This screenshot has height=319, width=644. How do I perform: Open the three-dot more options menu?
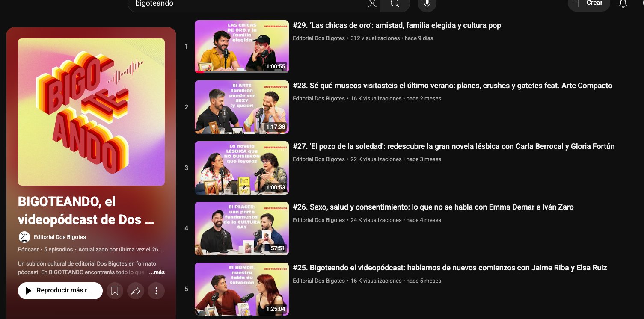(156, 291)
